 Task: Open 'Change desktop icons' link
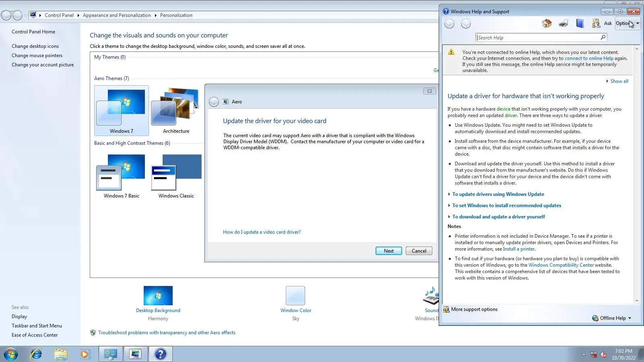click(35, 46)
